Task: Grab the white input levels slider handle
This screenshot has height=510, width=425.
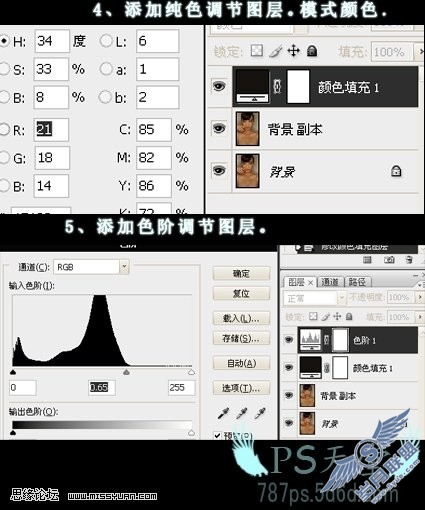Action: pos(191,372)
